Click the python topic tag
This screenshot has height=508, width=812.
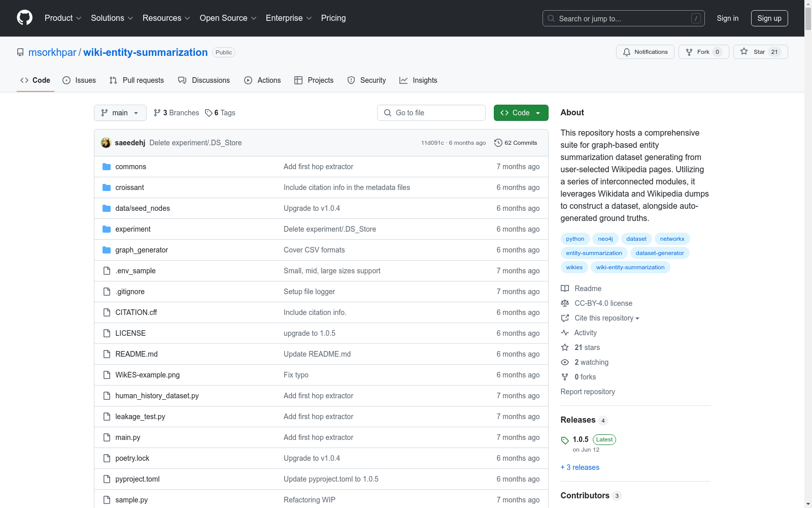(x=575, y=239)
